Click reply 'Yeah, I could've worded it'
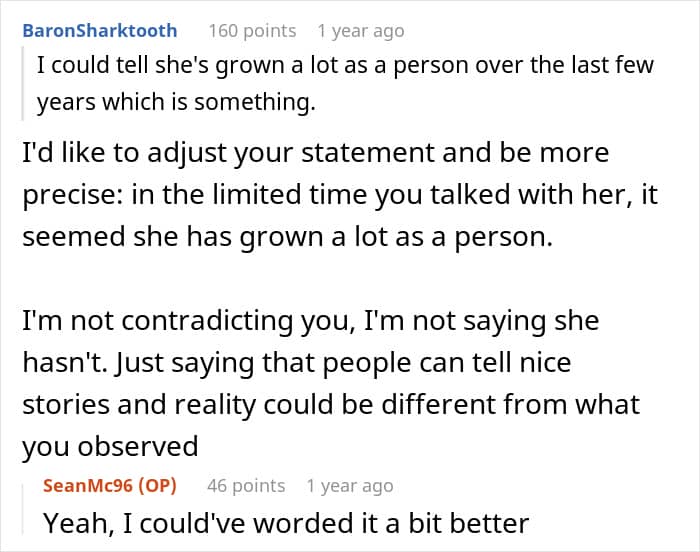Image resolution: width=700 pixels, height=552 pixels. coord(286,523)
